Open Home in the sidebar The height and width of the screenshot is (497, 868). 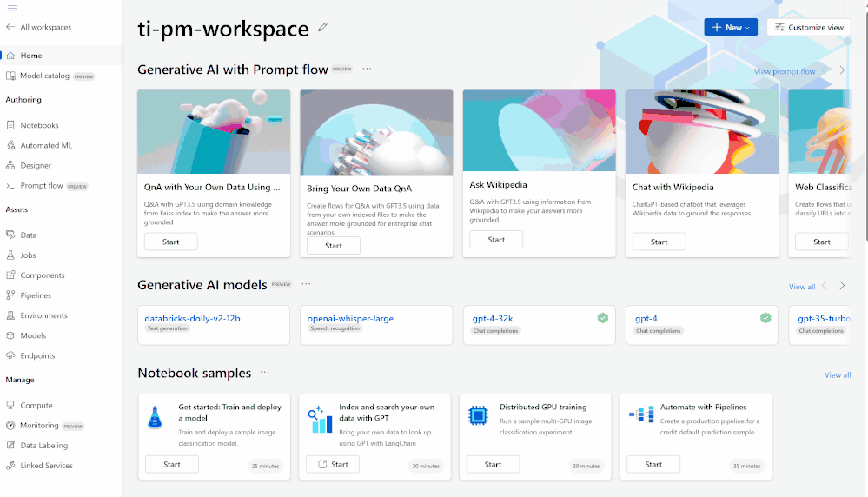click(62, 56)
